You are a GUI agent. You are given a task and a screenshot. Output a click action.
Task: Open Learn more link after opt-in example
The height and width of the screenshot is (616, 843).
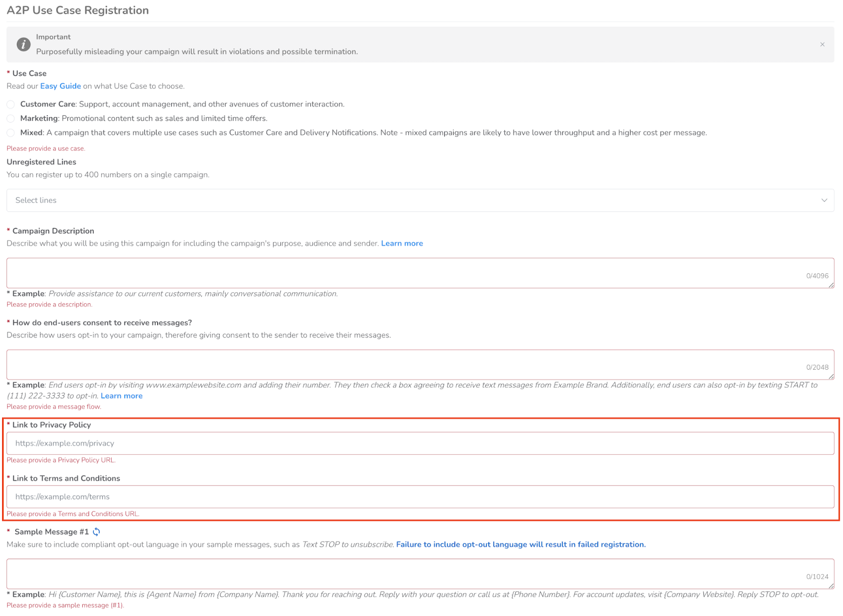pos(122,396)
